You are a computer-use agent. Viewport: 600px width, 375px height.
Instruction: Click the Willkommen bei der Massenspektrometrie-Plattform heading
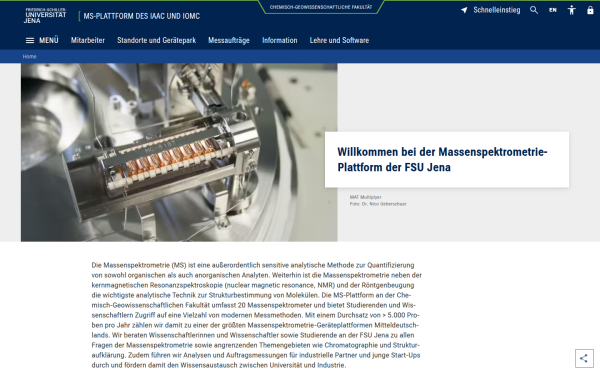442,160
